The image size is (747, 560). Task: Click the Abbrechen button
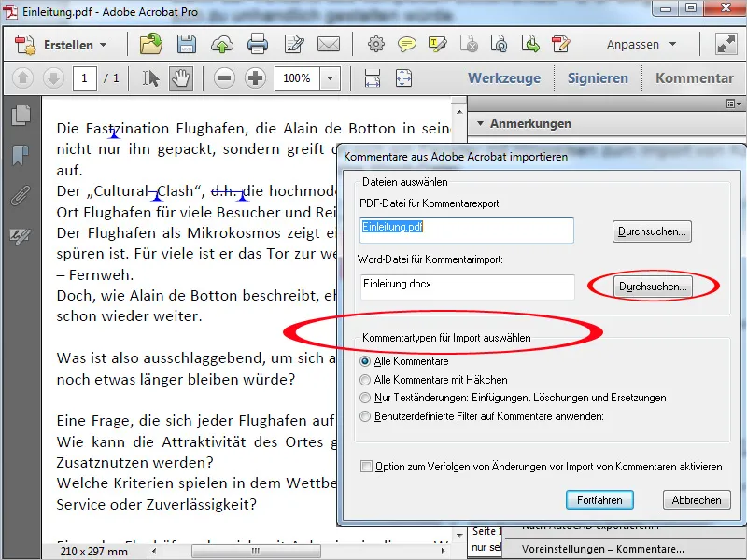point(697,500)
